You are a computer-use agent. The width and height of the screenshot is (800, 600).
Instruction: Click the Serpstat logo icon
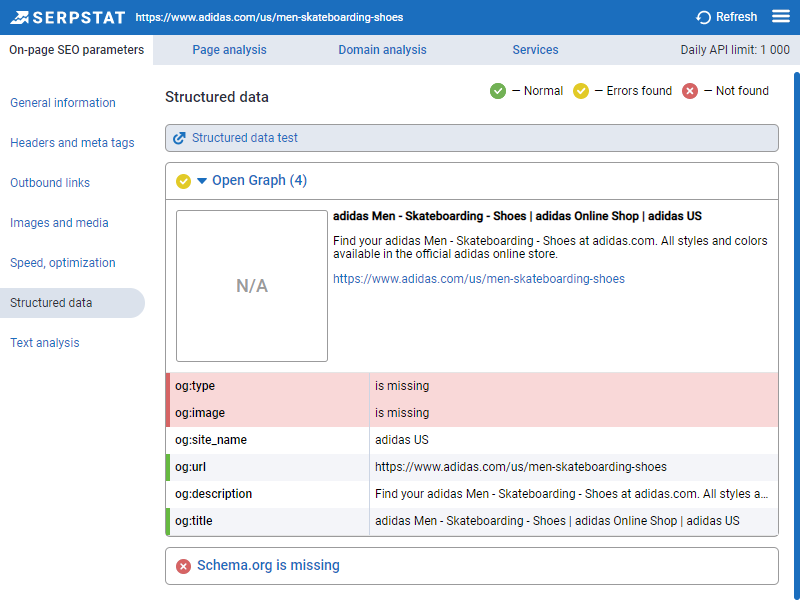coord(19,17)
